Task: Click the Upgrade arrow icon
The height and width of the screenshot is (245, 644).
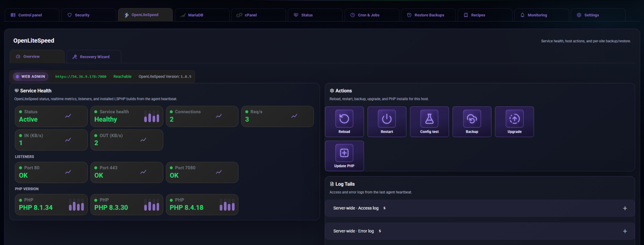Action: coord(514,119)
